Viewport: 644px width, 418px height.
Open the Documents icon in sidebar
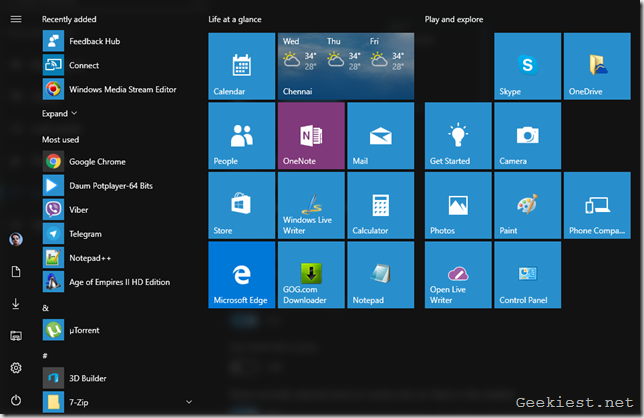click(15, 272)
